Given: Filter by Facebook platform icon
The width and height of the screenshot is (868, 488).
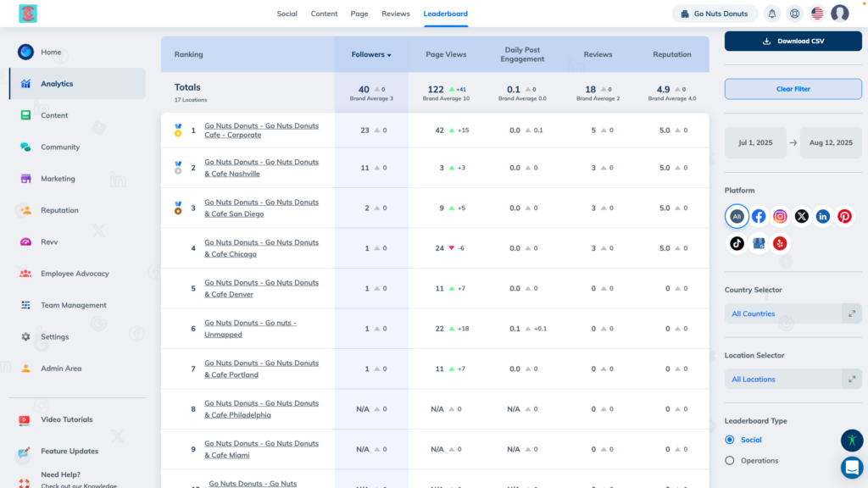Looking at the screenshot, I should 759,216.
